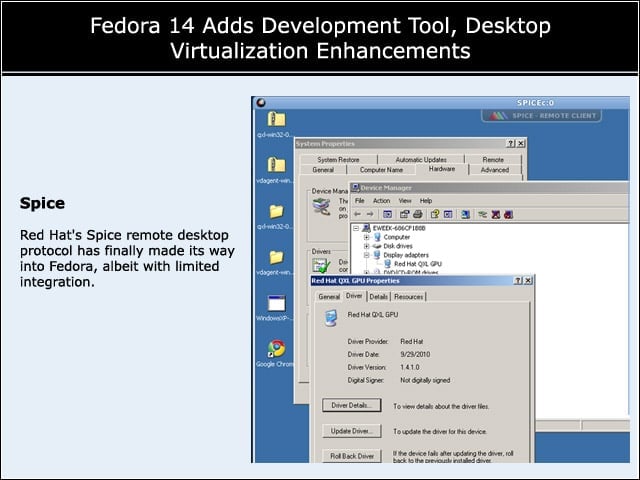Select Driver tab in QXL GPU Properties
Screen dimensions: 640x480
pos(354,296)
